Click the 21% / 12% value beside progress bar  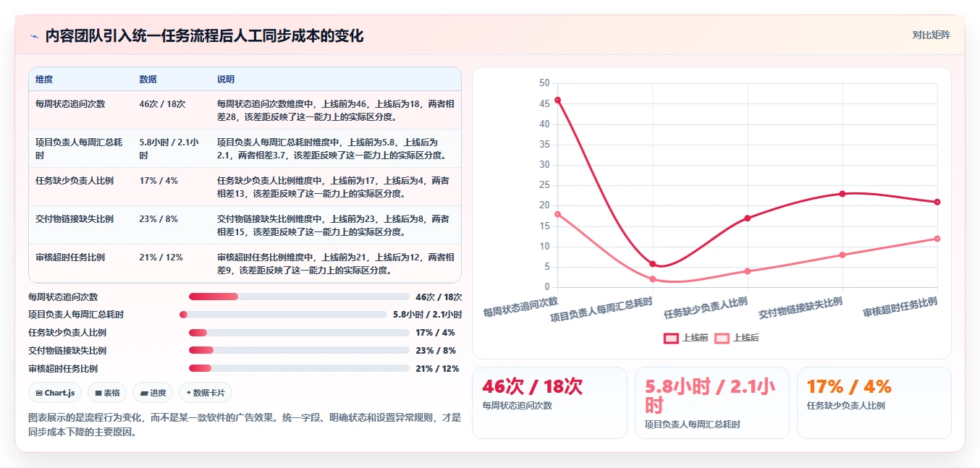point(437,369)
